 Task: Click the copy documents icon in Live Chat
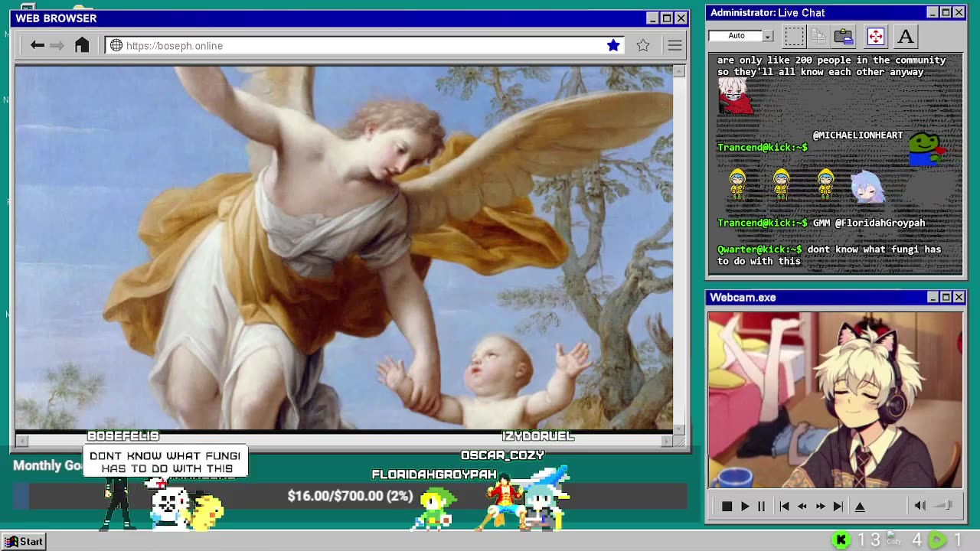[x=818, y=36]
